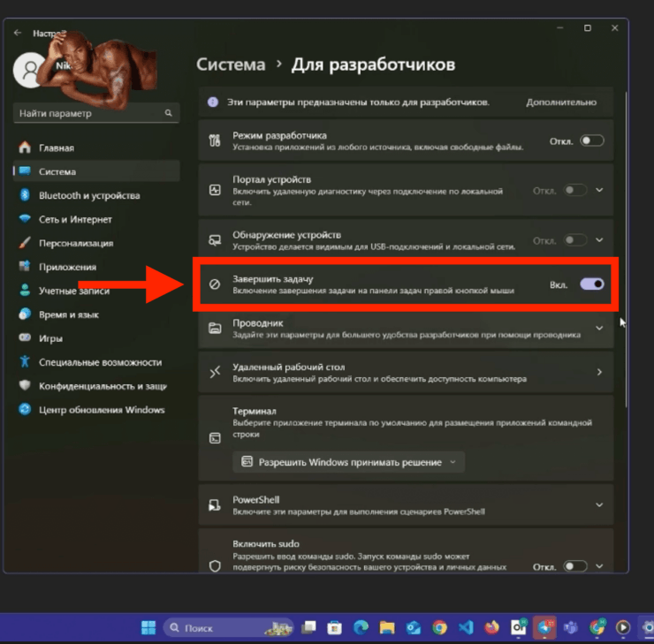Viewport: 654px width, 644px height.
Task: Select Главная in the sidebar
Action: click(56, 148)
